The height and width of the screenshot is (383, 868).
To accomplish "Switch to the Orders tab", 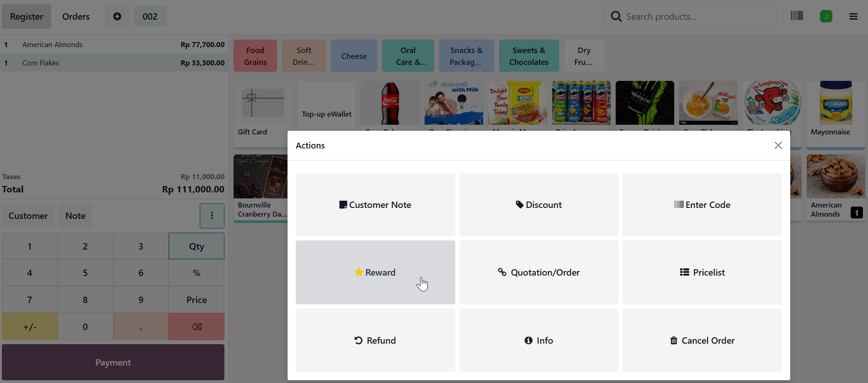I will click(76, 16).
